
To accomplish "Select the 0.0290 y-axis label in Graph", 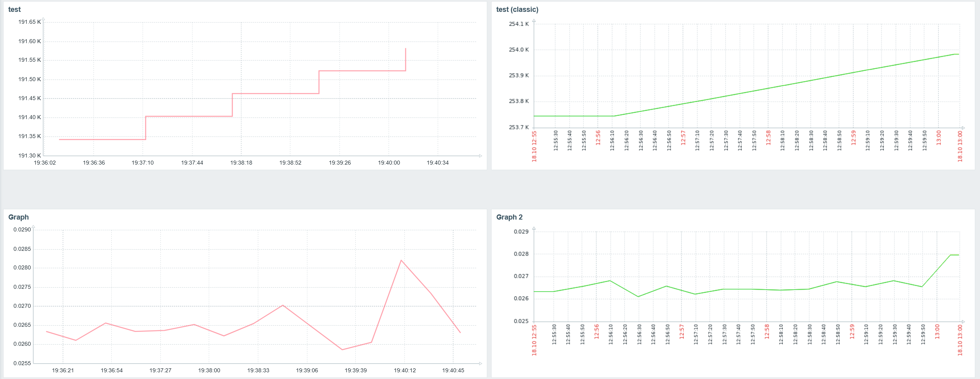I will (x=22, y=230).
